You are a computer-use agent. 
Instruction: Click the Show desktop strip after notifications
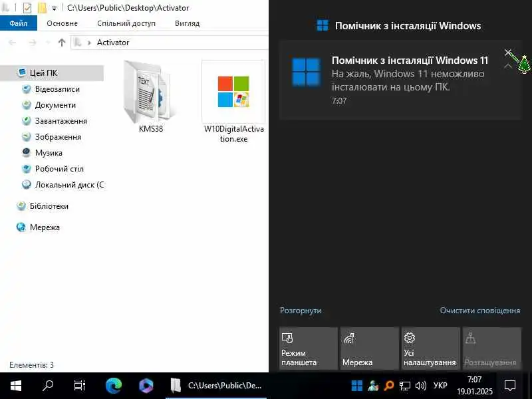[x=530, y=386]
